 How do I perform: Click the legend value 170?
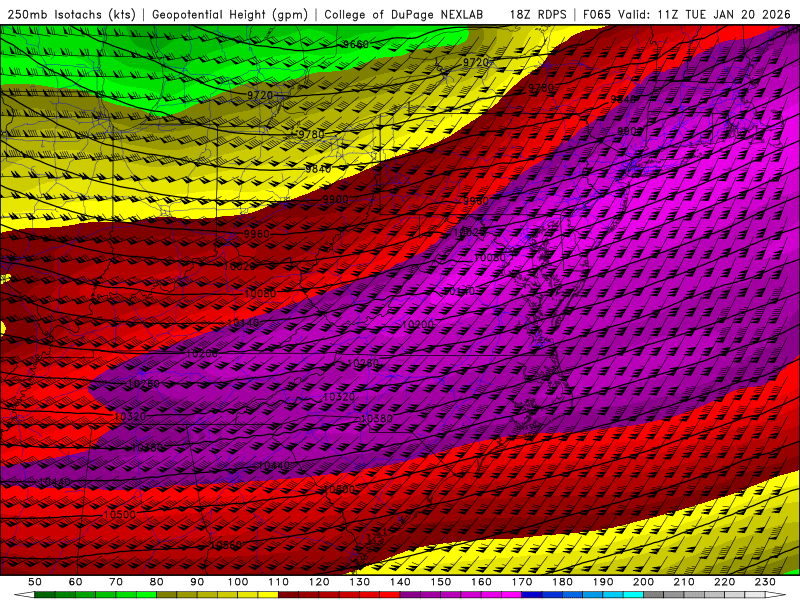point(521,582)
